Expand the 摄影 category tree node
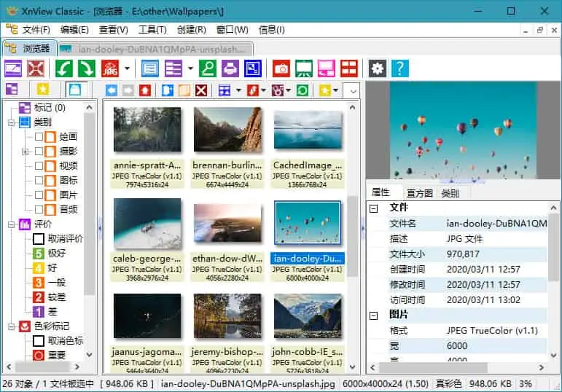Viewport: 562px width, 392px height. pos(26,152)
